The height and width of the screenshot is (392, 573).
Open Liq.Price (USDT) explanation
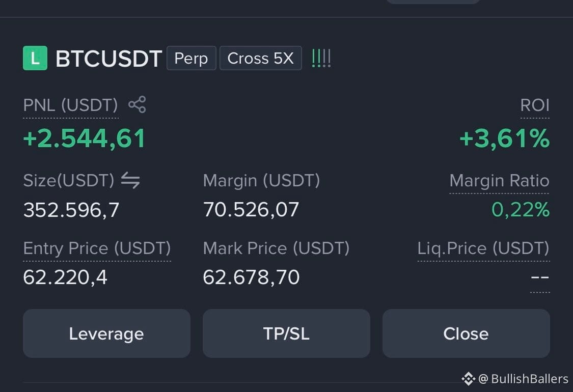pyautogui.click(x=483, y=248)
